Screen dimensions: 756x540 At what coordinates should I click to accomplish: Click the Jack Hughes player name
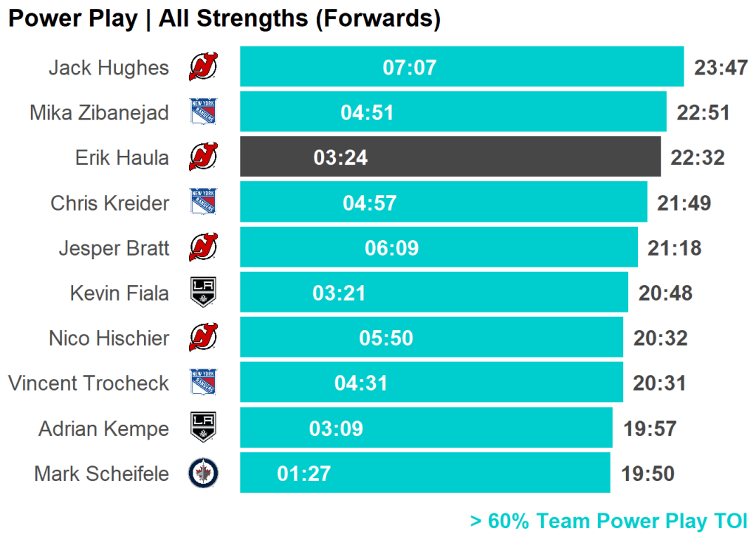(109, 68)
